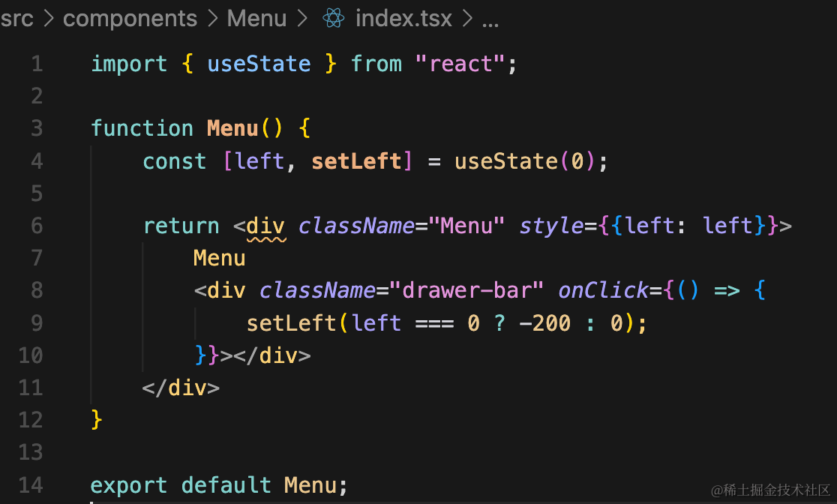This screenshot has height=504, width=837.
Task: Click the closing '</div>' on line 10
Action: click(x=272, y=355)
